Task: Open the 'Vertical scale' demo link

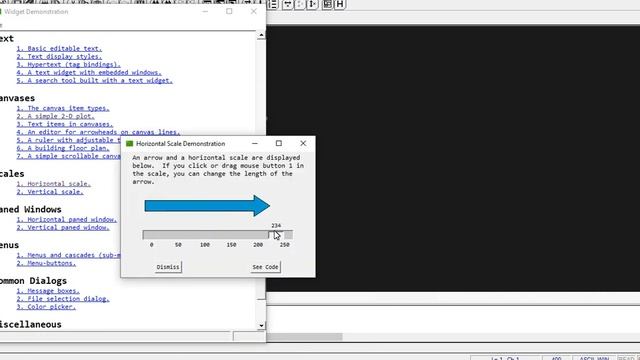Action: [x=50, y=192]
